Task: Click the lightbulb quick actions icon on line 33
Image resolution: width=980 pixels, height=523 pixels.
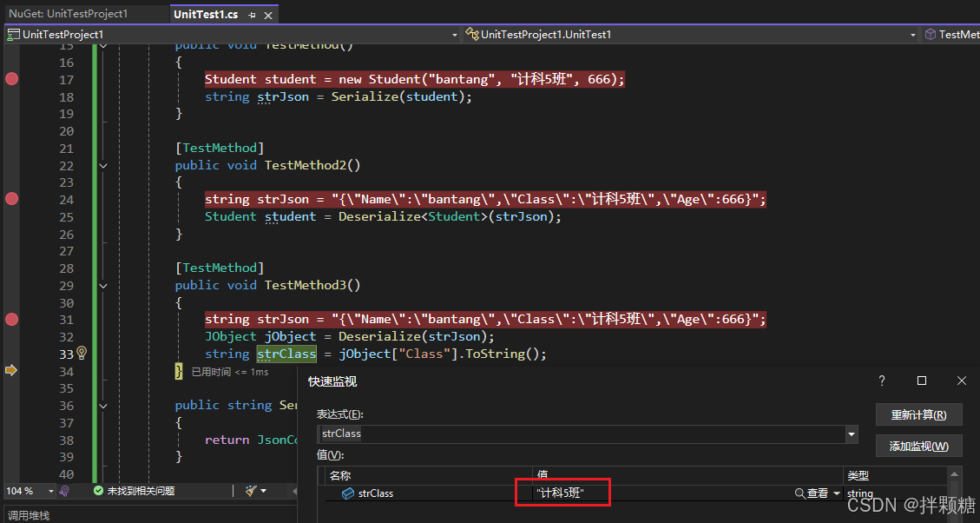Action: 82,354
